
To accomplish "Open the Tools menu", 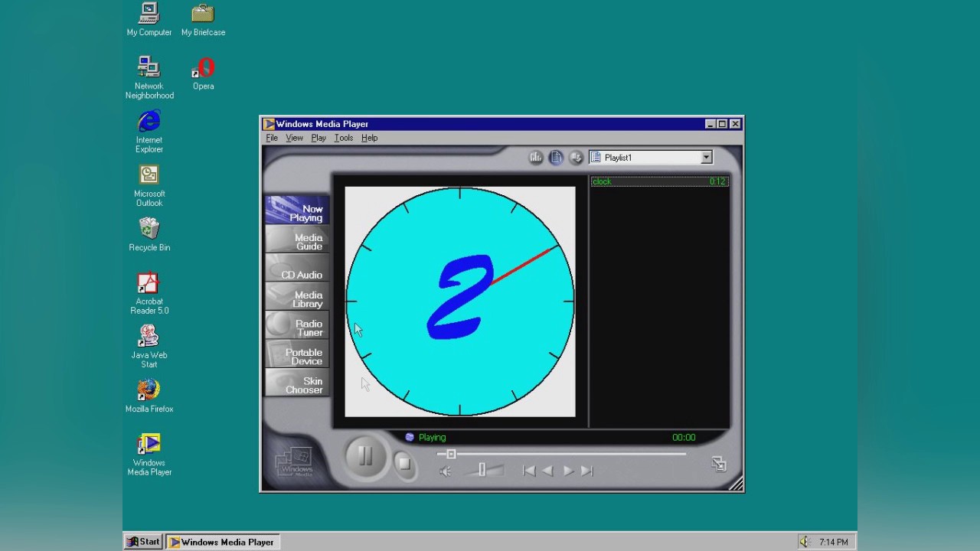I will 343,138.
